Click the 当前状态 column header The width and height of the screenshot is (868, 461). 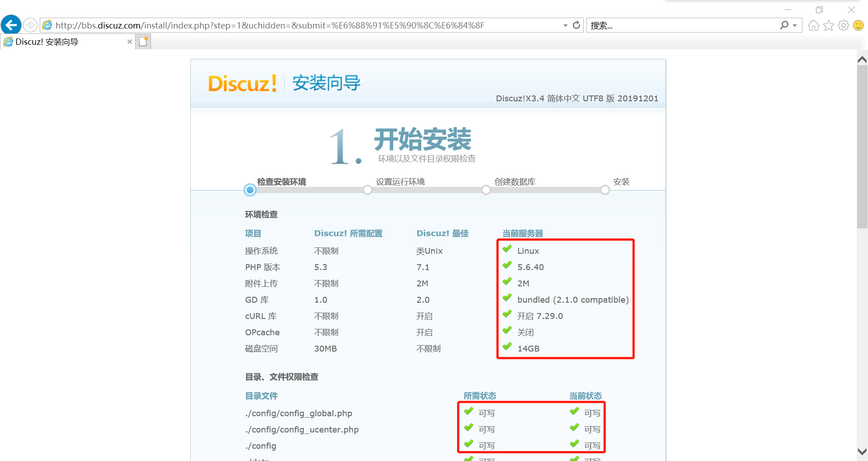[585, 396]
